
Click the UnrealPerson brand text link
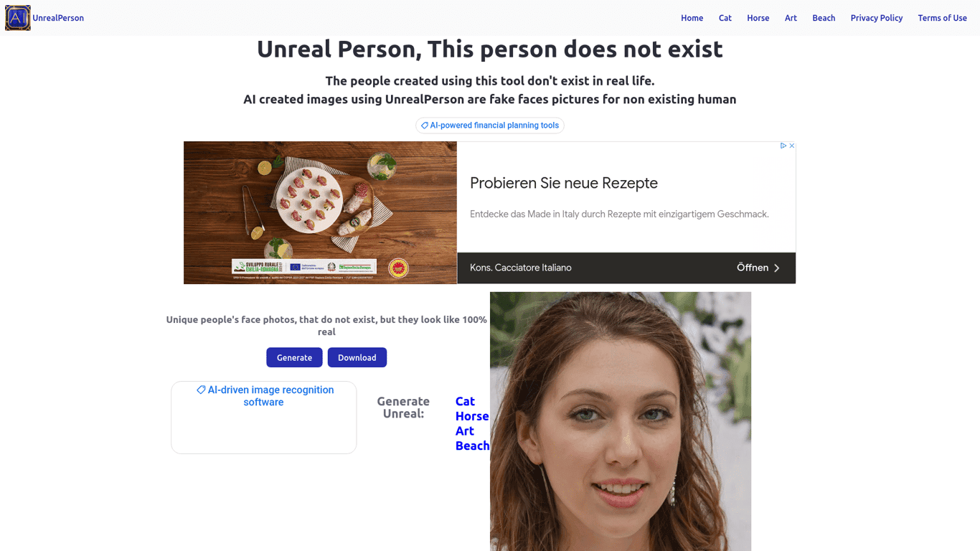[58, 18]
